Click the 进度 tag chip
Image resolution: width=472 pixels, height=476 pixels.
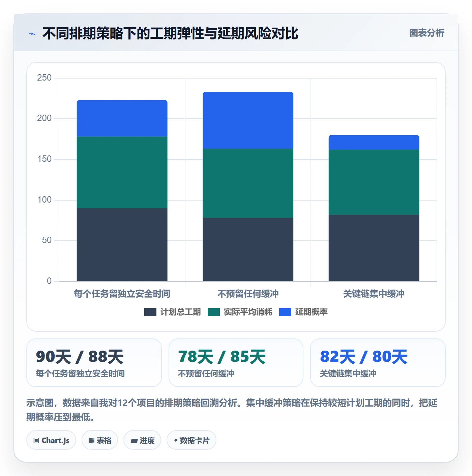tap(142, 440)
